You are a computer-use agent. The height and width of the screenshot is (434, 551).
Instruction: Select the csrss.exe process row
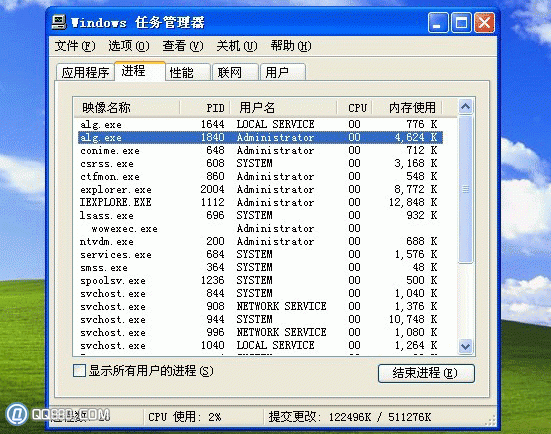(x=260, y=163)
